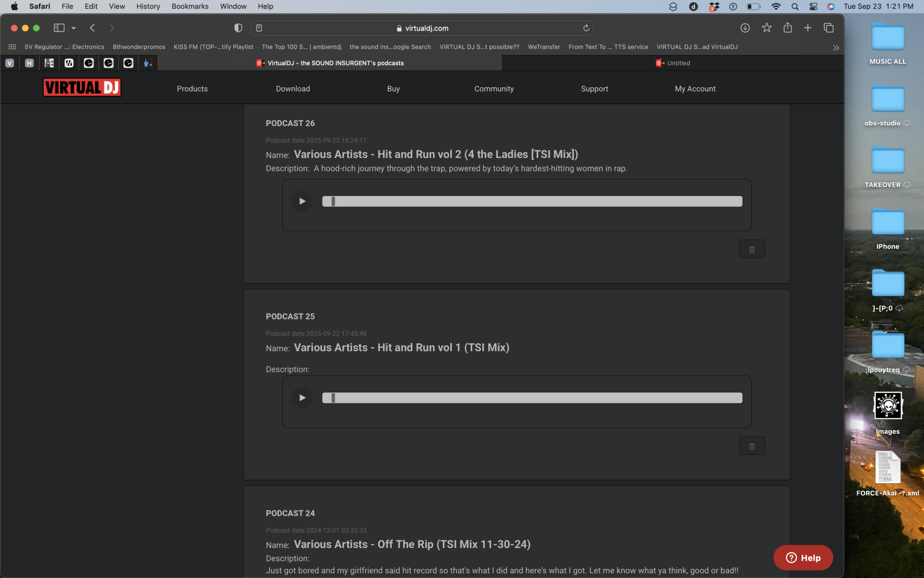The height and width of the screenshot is (578, 924).
Task: Click the VirtualDJ logo
Action: point(82,87)
